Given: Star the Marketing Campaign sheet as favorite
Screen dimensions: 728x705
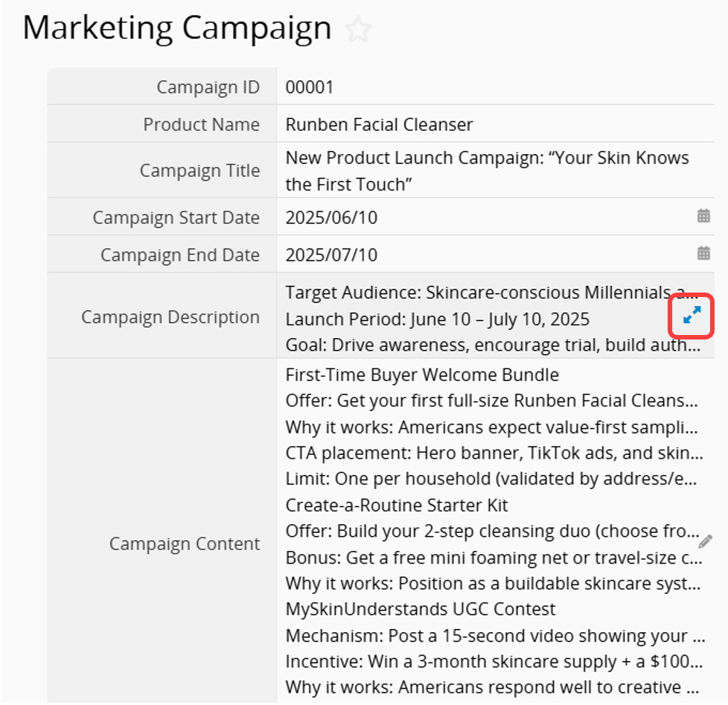Looking at the screenshot, I should tap(358, 29).
